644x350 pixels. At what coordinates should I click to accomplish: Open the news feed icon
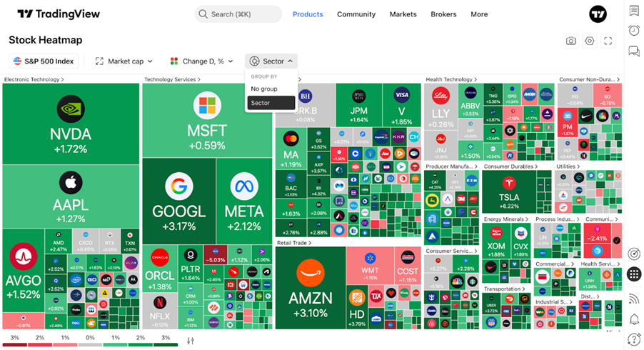[634, 299]
